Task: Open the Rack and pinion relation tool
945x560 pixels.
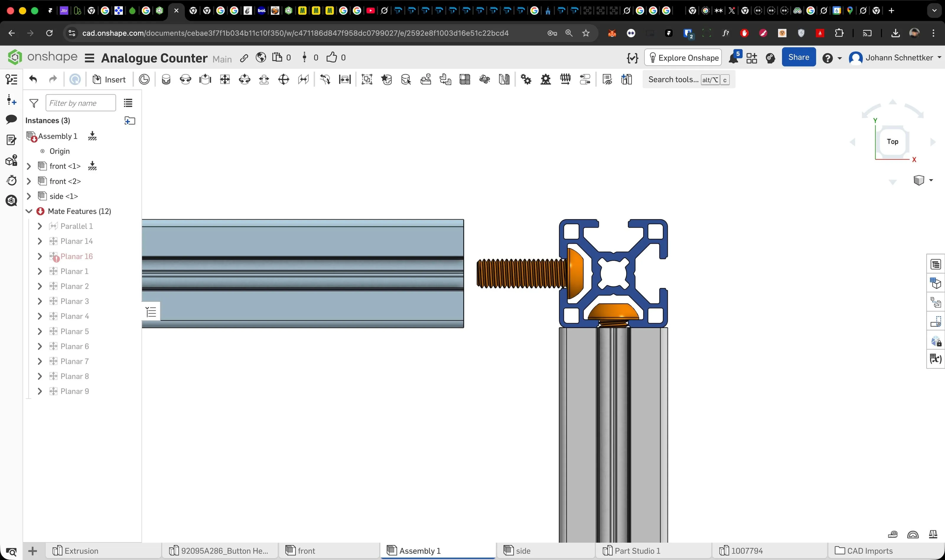Action: [546, 79]
